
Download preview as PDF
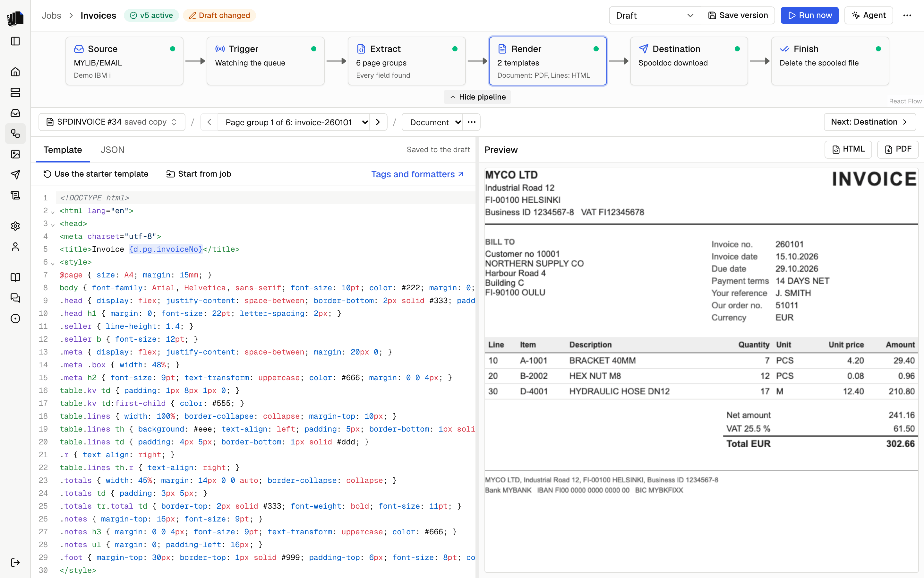click(x=898, y=149)
